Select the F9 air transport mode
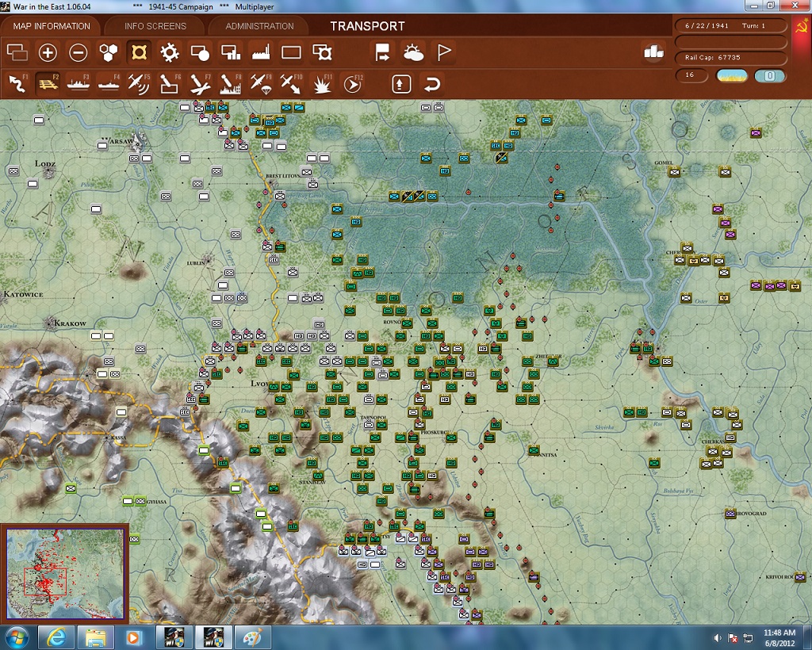This screenshot has height=650, width=812. tap(261, 84)
